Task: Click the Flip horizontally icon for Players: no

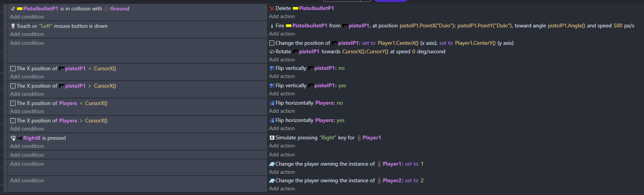Action: (272, 103)
